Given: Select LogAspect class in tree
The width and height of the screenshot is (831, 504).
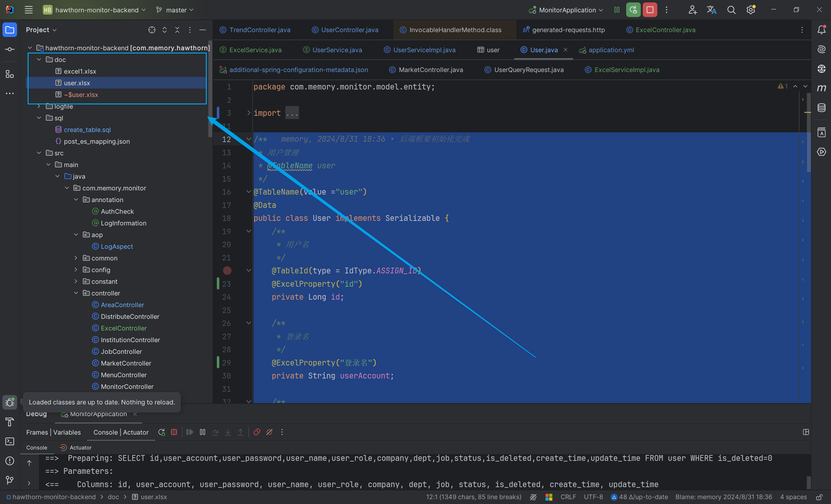Looking at the screenshot, I should pos(117,246).
